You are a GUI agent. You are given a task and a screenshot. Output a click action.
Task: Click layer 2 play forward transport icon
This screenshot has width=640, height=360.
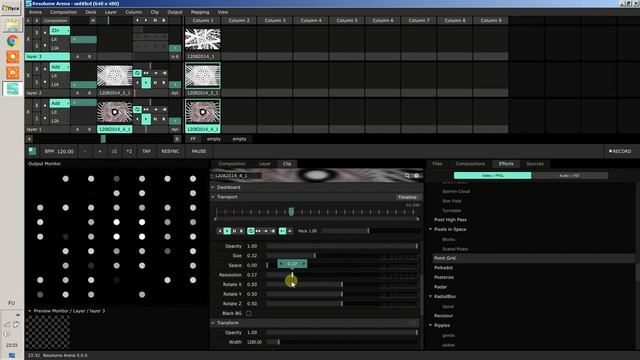[146, 83]
